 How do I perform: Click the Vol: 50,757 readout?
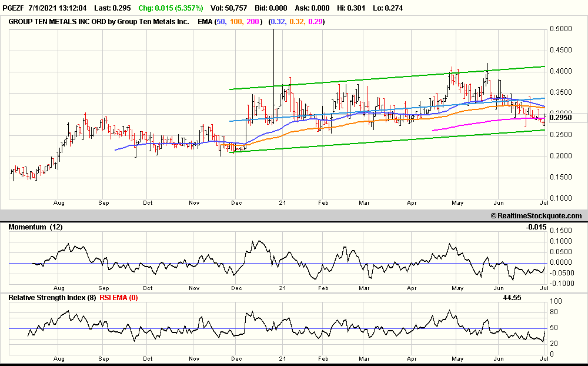click(x=228, y=8)
